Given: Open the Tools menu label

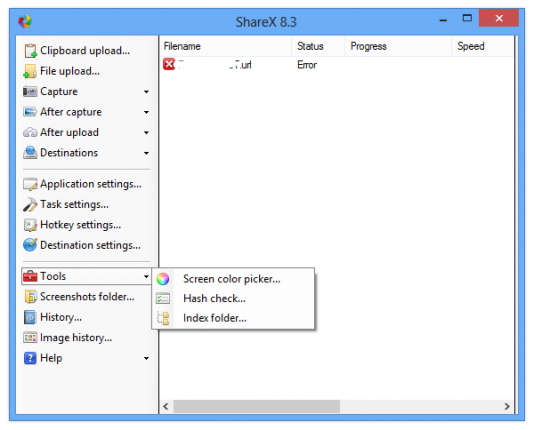Looking at the screenshot, I should tap(53, 276).
